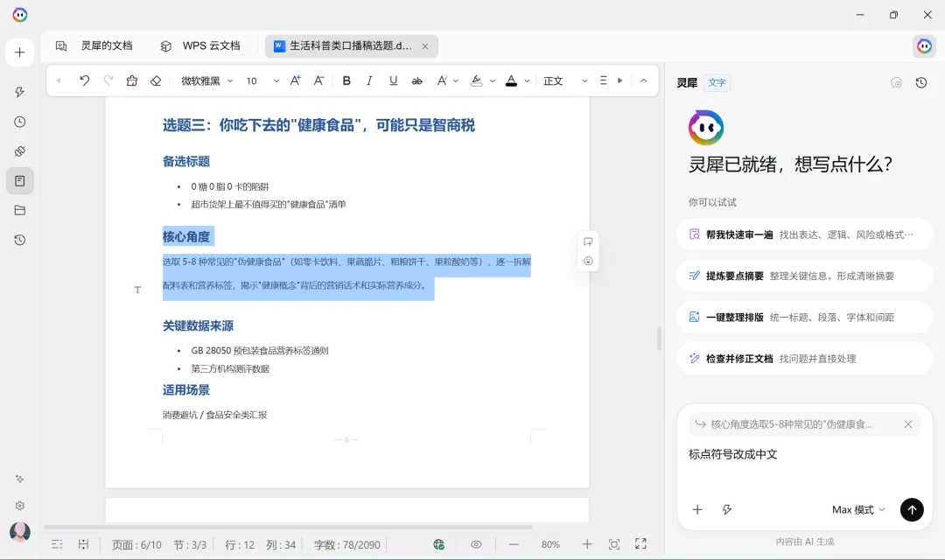The image size is (945, 560).
Task: Enter fullscreen with expand icon
Action: [x=640, y=543]
